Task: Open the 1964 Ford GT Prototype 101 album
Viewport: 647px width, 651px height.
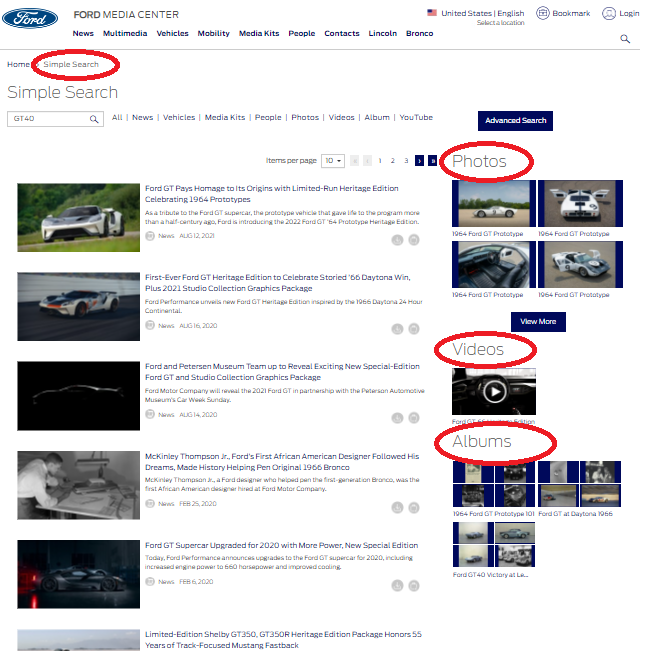Action: pyautogui.click(x=494, y=484)
